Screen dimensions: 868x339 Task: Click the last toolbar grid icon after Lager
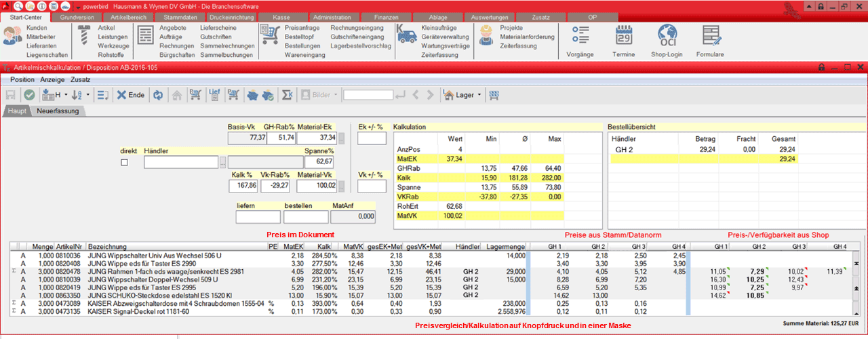(494, 95)
